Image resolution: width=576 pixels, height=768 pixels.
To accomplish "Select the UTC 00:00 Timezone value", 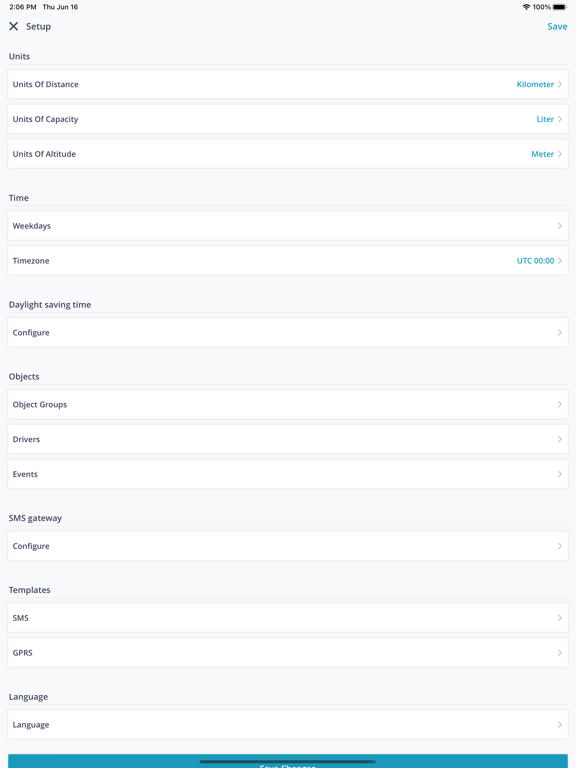I will coord(535,261).
